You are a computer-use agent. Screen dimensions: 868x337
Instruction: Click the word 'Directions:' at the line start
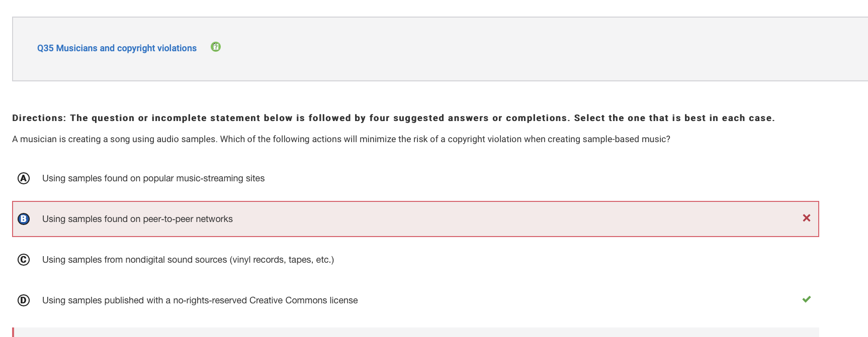point(39,118)
